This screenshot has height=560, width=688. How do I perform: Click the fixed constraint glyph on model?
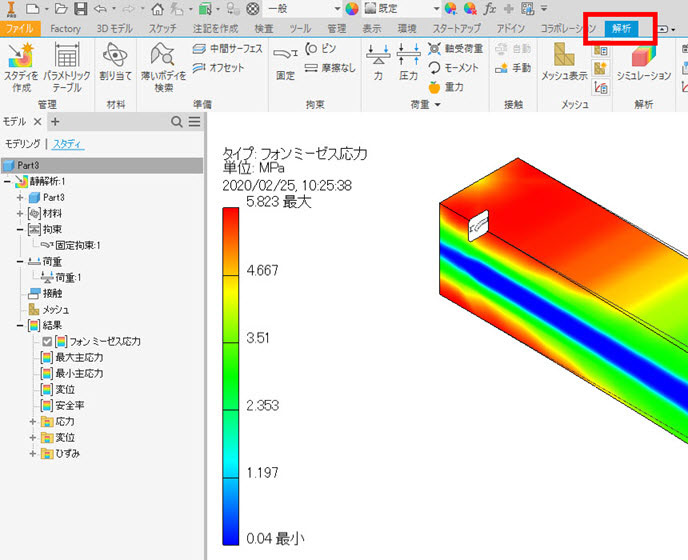[478, 226]
